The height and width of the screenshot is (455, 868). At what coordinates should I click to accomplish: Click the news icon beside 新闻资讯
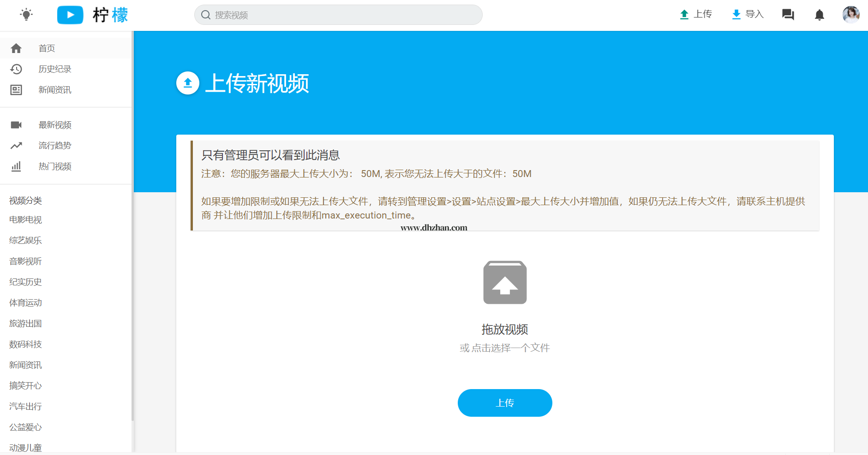(16, 90)
